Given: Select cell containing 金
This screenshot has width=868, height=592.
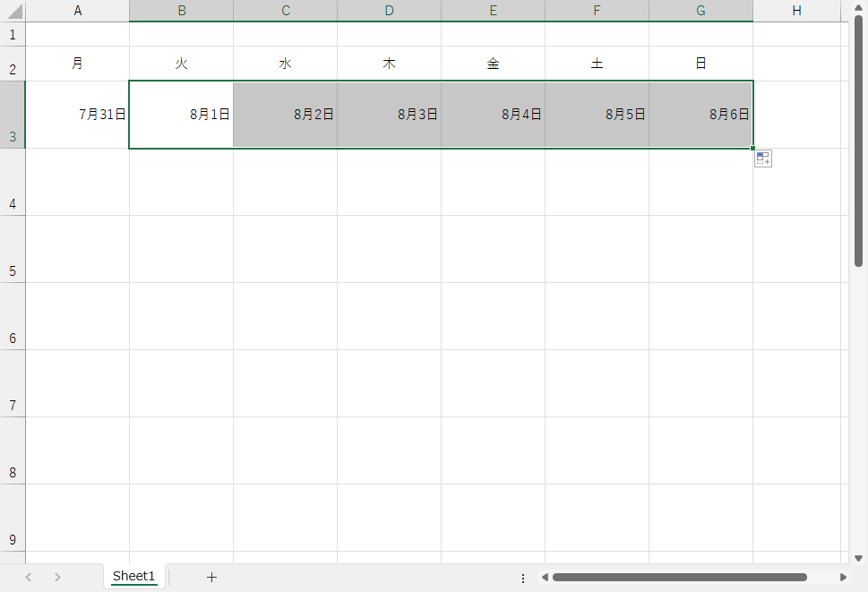Looking at the screenshot, I should pos(494,64).
